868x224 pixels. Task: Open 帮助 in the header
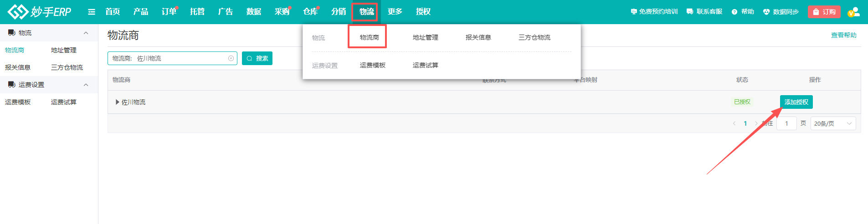tap(743, 12)
